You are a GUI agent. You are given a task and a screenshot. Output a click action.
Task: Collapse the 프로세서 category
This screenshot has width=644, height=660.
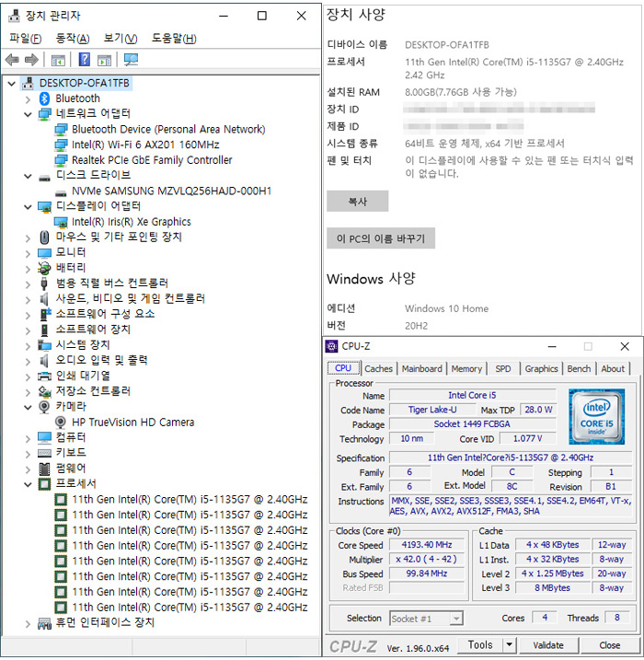(28, 485)
